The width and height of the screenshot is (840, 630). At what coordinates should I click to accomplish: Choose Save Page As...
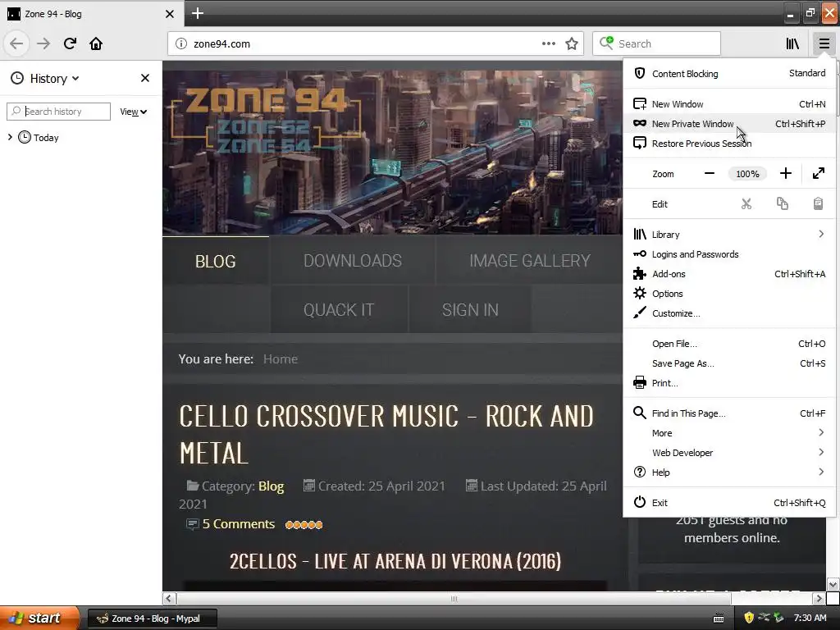pyautogui.click(x=729, y=363)
